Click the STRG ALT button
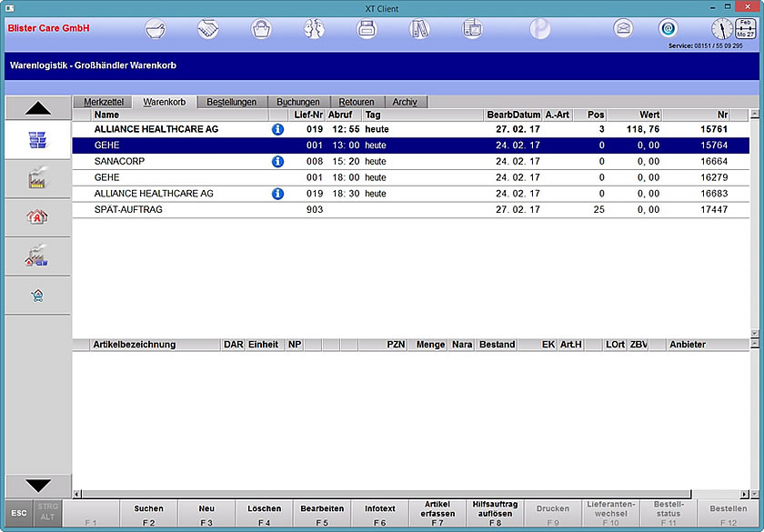The height and width of the screenshot is (532, 764). 47,513
